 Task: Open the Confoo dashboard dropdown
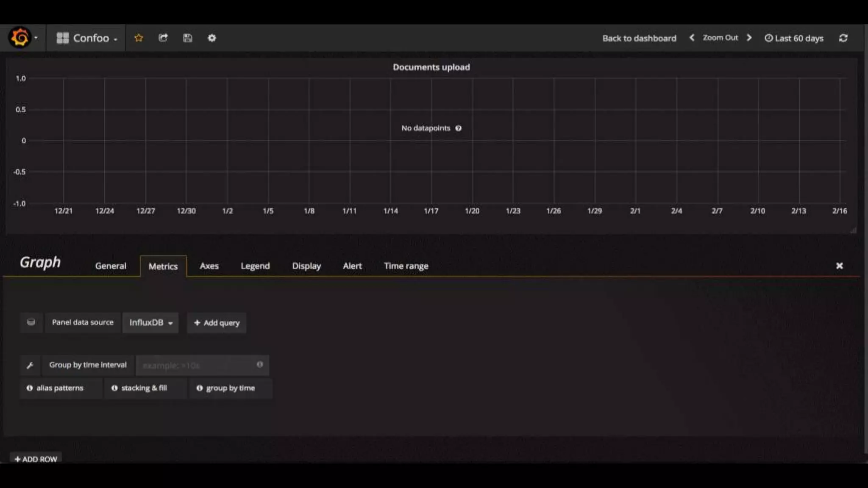pos(87,38)
